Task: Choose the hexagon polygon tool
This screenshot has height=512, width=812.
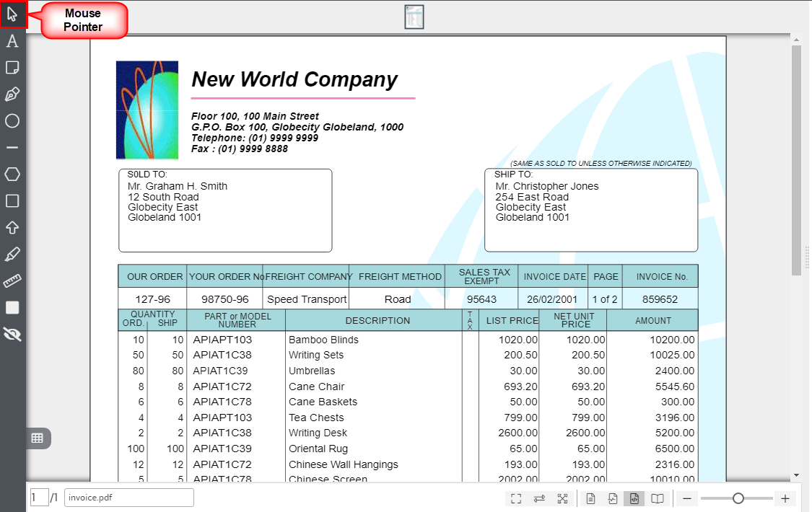Action: pyautogui.click(x=12, y=174)
